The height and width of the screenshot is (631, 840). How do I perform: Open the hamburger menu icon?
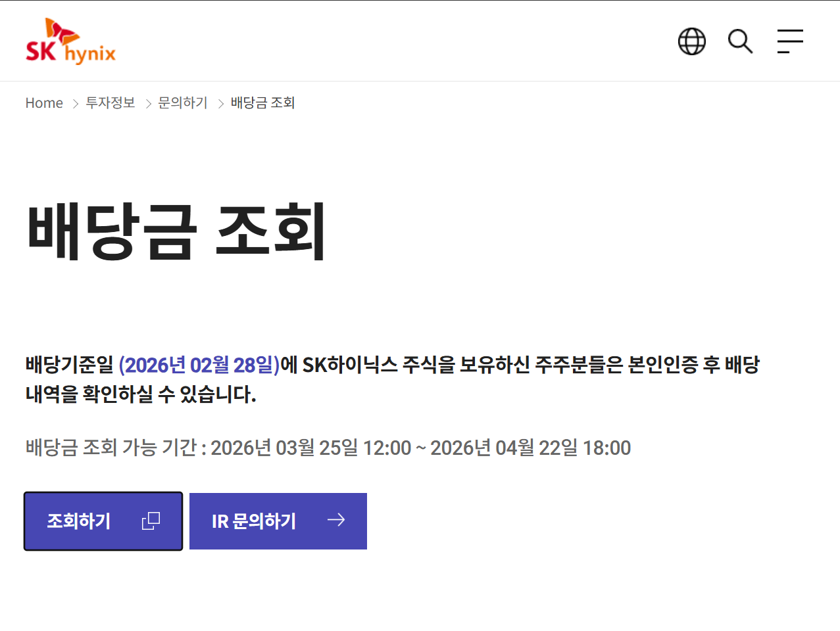(x=790, y=41)
